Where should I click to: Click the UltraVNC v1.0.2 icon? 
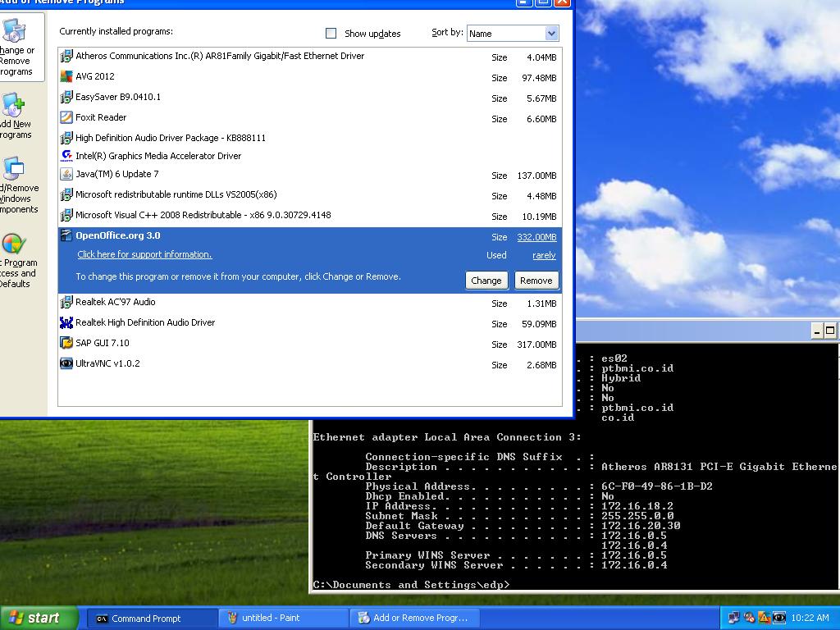pos(66,364)
